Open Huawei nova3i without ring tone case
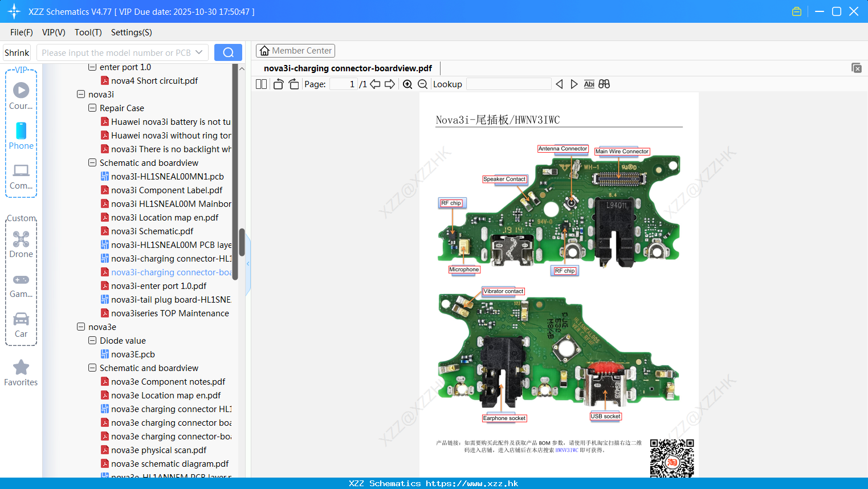Viewport: 868px width, 489px height. tap(166, 136)
